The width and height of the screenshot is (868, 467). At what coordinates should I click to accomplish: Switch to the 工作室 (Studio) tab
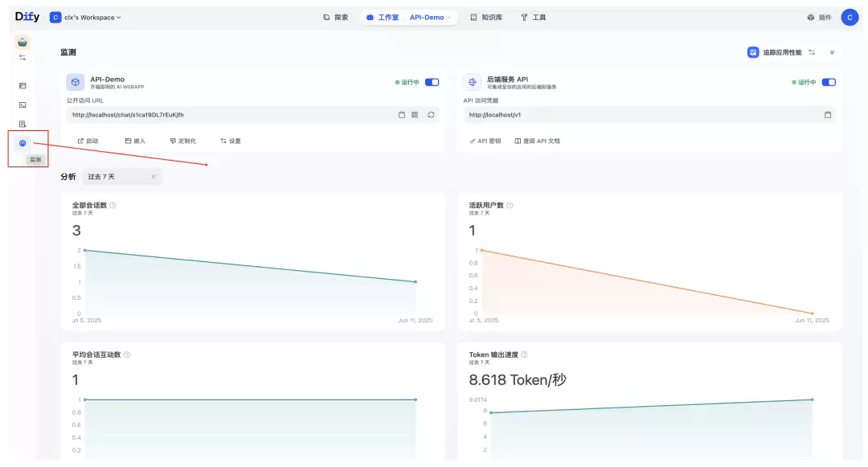(383, 18)
